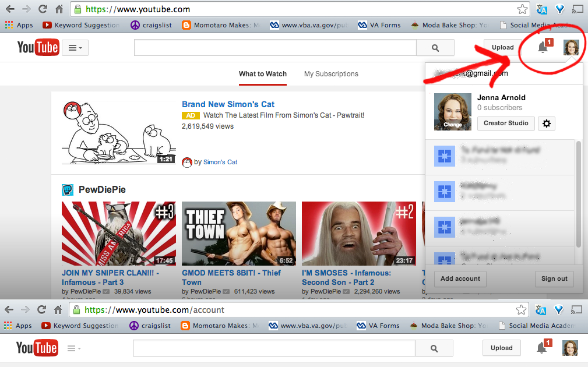Click Upload button in top YouTube header
Viewport: 588px width, 367px height.
tap(502, 47)
